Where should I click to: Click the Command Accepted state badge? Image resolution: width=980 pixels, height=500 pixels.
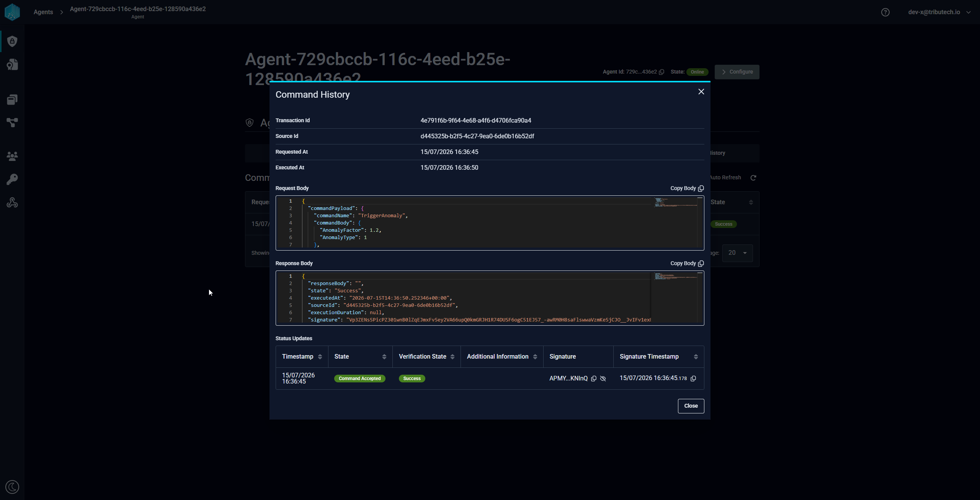click(360, 379)
